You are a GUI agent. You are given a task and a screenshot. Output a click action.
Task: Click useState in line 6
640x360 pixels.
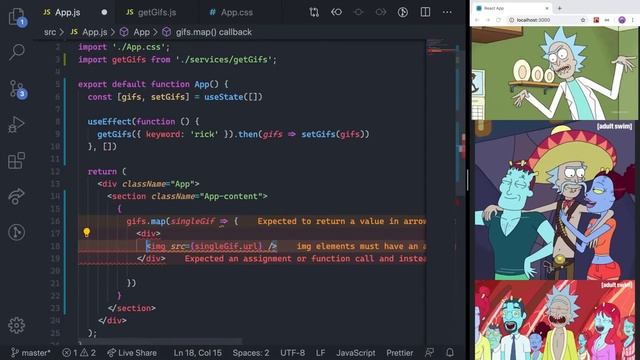coord(224,97)
